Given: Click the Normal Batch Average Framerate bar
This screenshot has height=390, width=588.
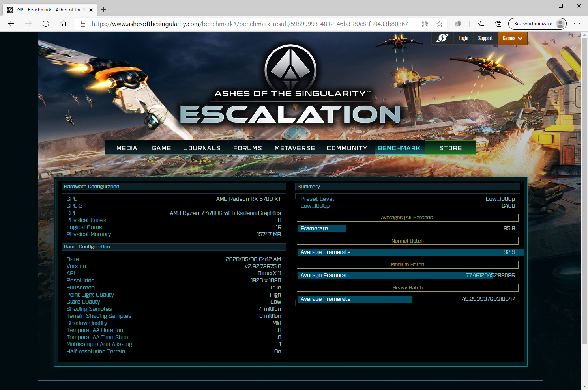Looking at the screenshot, I should pyautogui.click(x=410, y=252).
